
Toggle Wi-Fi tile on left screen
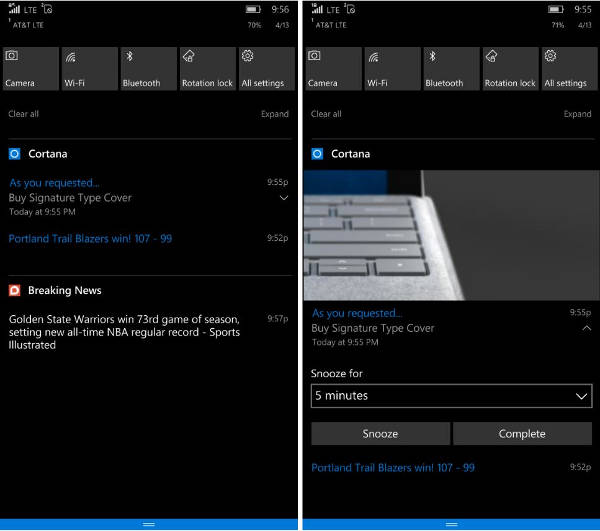point(89,68)
